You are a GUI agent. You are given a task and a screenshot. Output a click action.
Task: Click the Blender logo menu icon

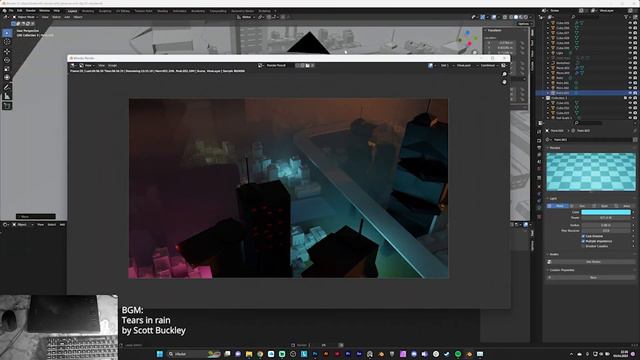[4, 11]
